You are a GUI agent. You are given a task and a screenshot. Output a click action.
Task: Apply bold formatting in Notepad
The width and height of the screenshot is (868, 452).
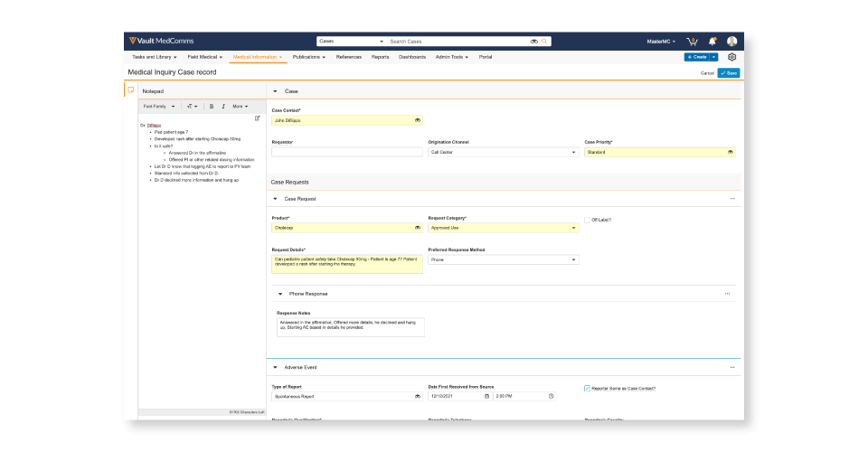point(212,106)
